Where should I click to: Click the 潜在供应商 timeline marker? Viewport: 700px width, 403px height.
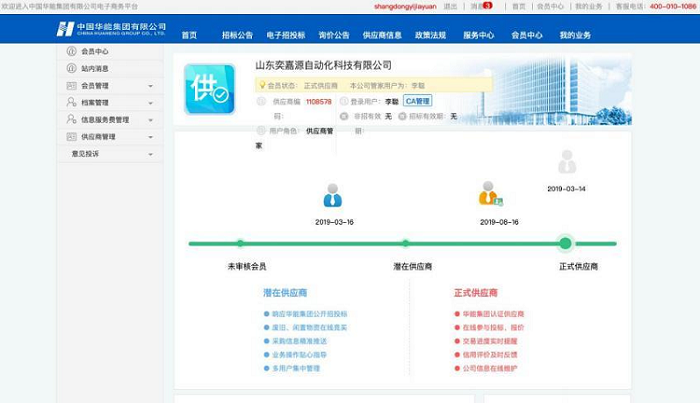[405, 243]
